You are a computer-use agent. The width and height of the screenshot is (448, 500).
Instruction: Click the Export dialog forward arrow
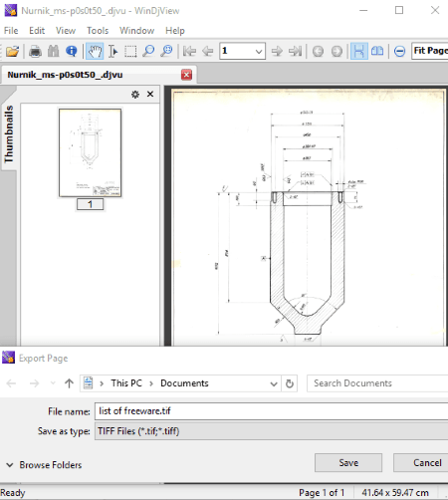pyautogui.click(x=34, y=383)
